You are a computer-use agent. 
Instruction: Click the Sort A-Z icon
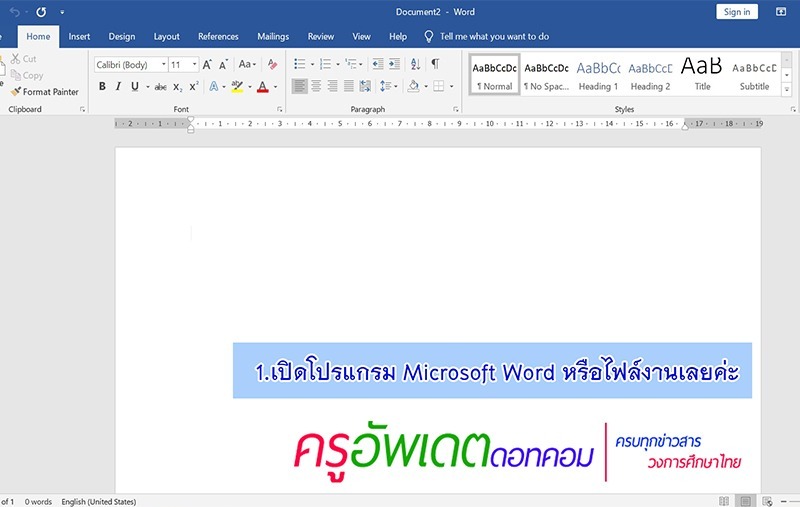(x=415, y=64)
